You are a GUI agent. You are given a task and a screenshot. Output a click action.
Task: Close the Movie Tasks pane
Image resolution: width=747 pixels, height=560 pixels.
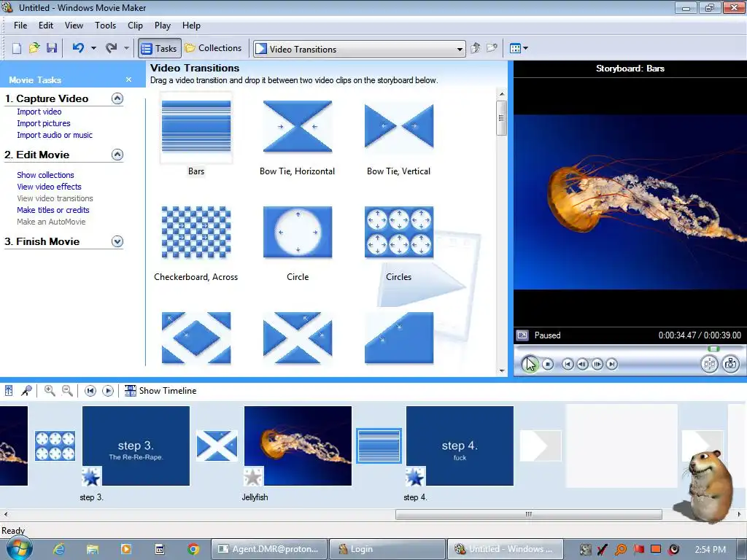128,79
